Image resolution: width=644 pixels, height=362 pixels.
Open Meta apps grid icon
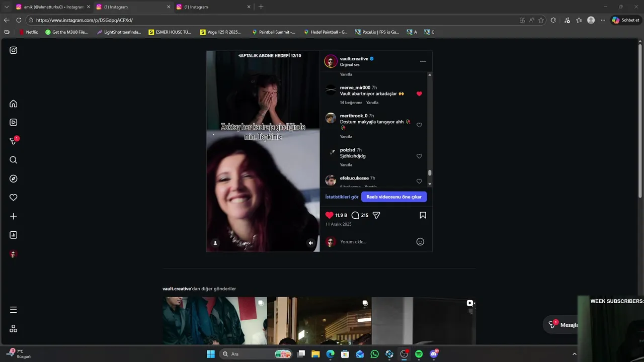tap(14, 328)
